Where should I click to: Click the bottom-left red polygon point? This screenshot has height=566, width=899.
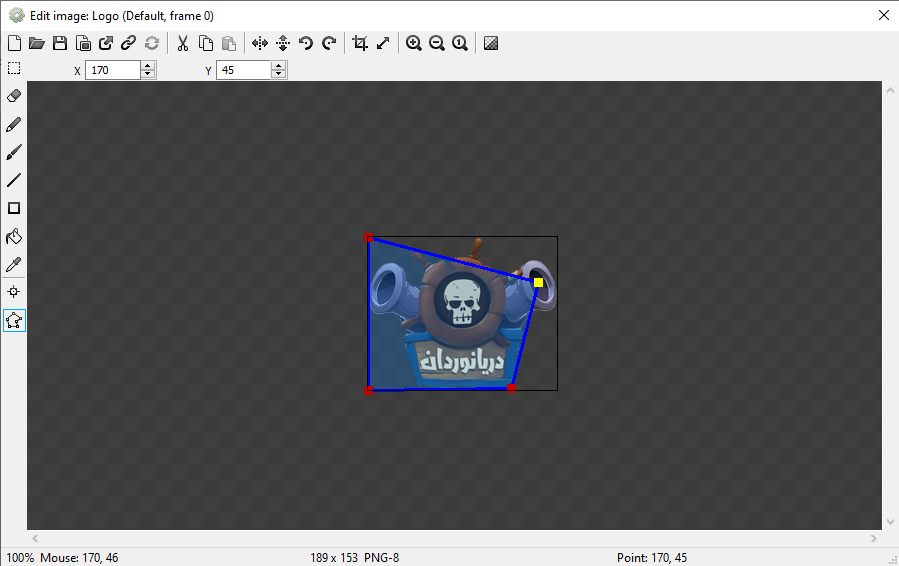point(369,390)
